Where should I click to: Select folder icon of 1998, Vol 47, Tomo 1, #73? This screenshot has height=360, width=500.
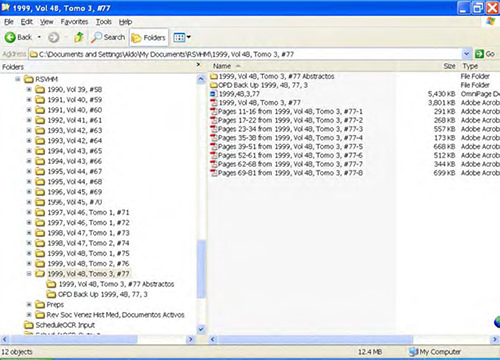[40, 233]
